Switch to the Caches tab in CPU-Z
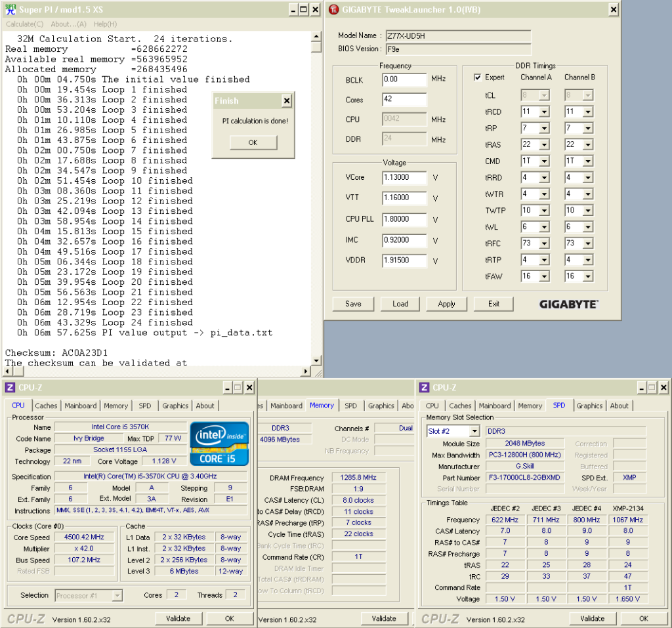Image resolution: width=672 pixels, height=628 pixels. [x=46, y=406]
